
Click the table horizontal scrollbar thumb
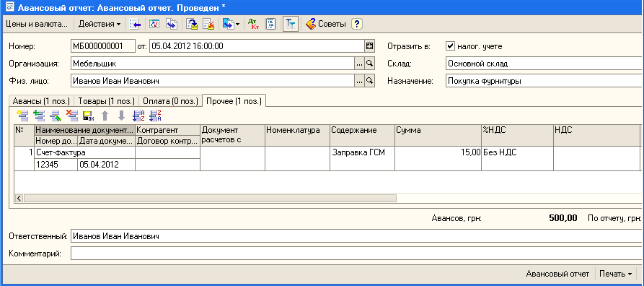210,198
